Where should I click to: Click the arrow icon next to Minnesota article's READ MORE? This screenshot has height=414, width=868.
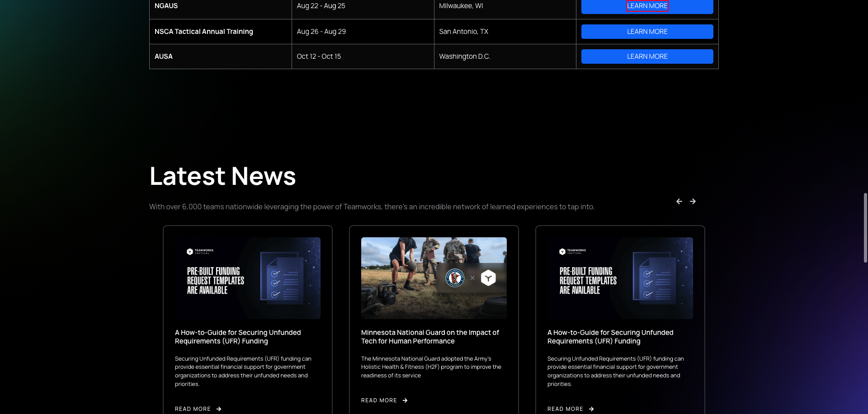(405, 400)
